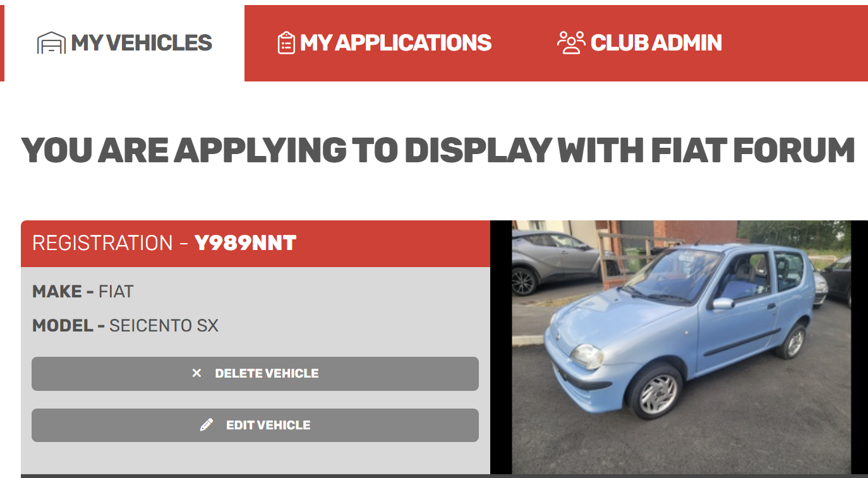Click the garage icon beside My Vehicles
Viewport: 868px width, 478px height.
click(x=51, y=43)
